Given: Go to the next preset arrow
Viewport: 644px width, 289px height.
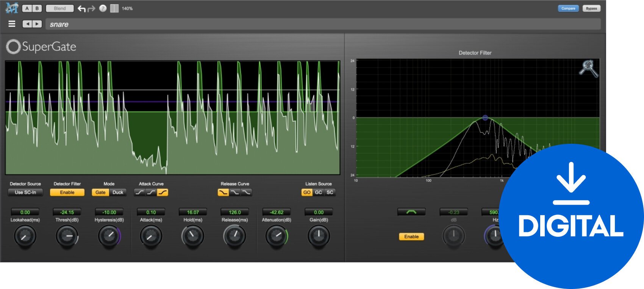Looking at the screenshot, I should tap(37, 24).
